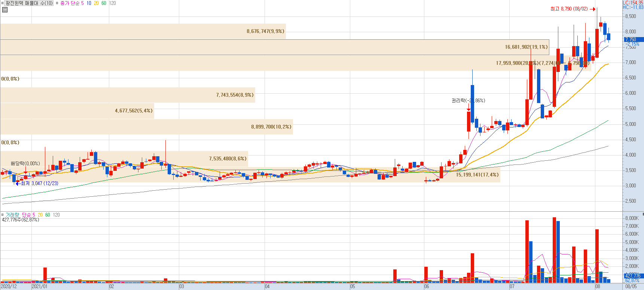
Task: Click the 2021/01 date axis label
Action: [40, 287]
